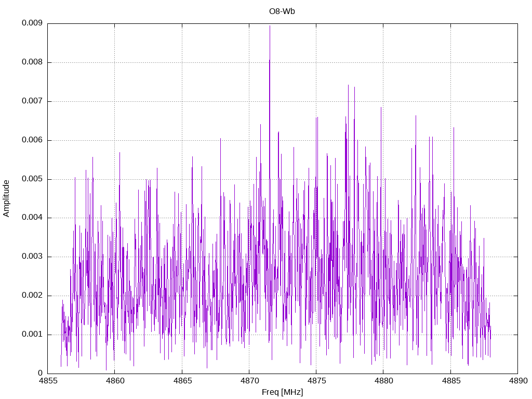The height and width of the screenshot is (399, 532).
Task: Click the 0.004 y-axis tick label
Action: 32,218
